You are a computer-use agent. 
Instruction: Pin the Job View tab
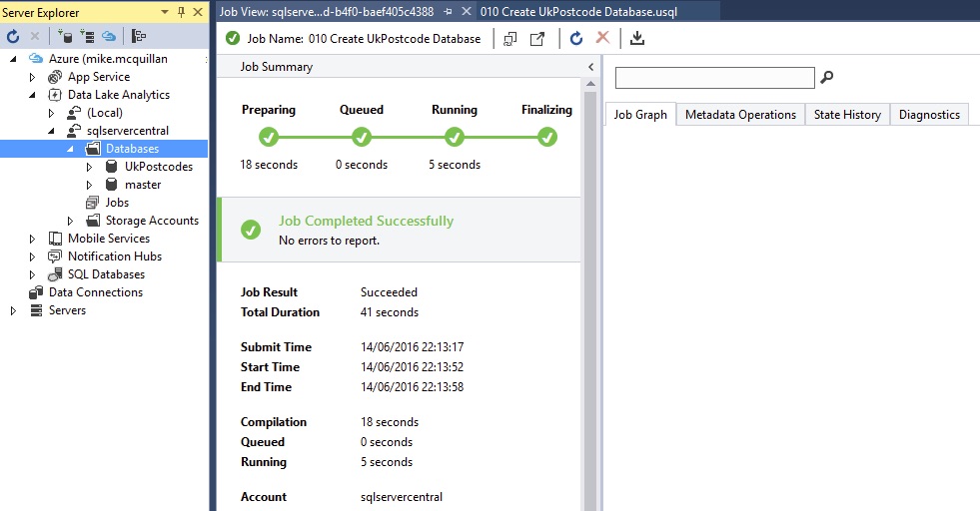click(449, 12)
